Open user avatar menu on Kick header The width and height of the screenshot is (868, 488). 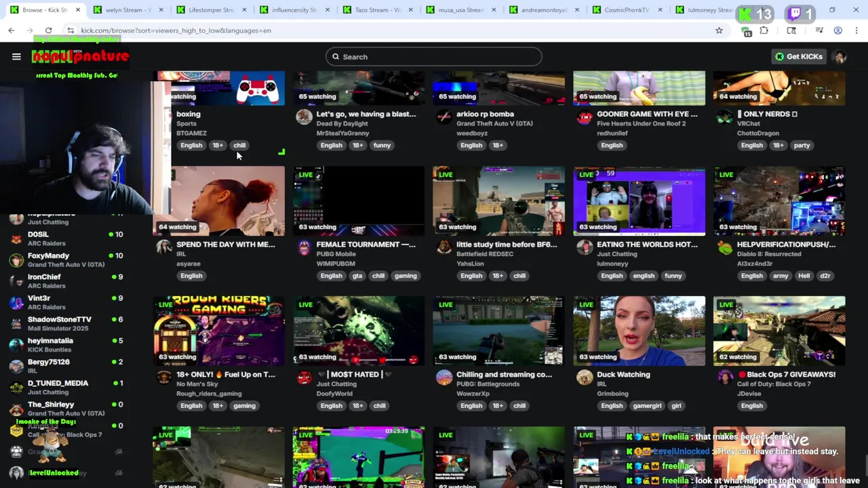[840, 57]
